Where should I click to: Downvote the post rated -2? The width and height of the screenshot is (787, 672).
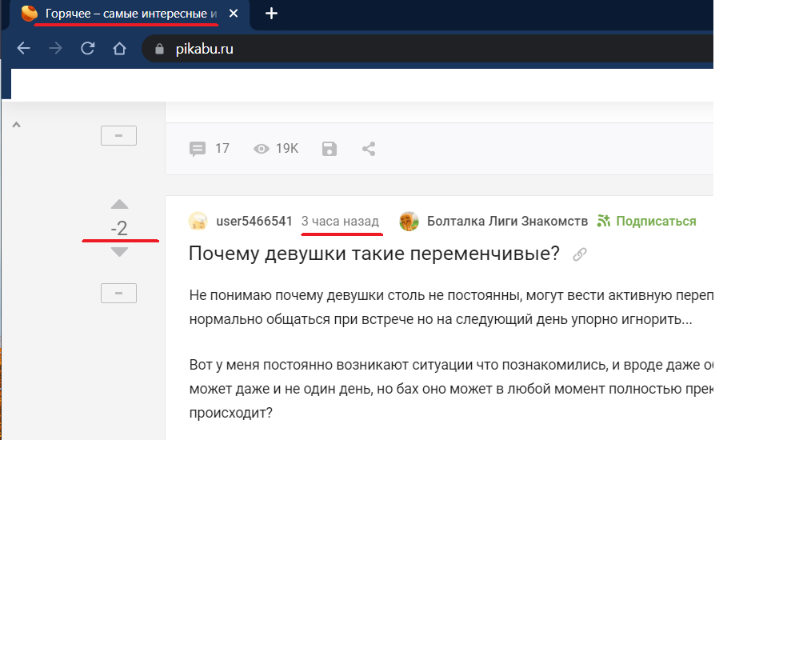click(119, 252)
